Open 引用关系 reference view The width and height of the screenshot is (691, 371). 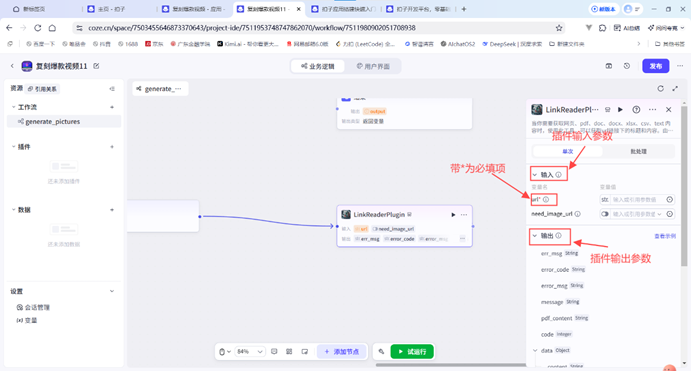[x=42, y=89]
